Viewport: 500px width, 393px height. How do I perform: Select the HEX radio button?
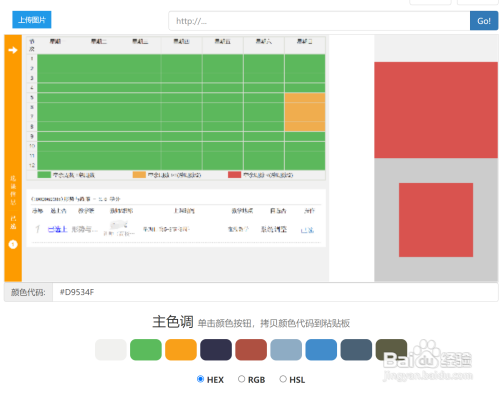(x=200, y=379)
